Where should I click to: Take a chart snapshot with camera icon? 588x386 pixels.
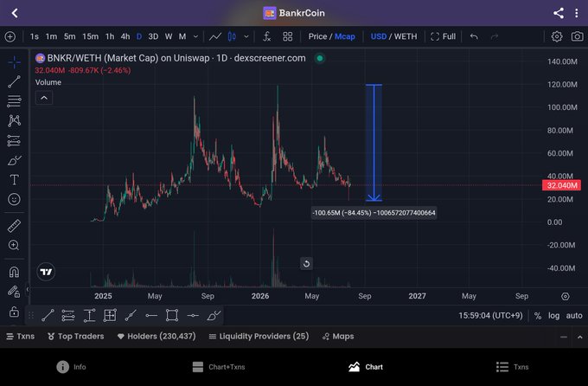pos(577,36)
